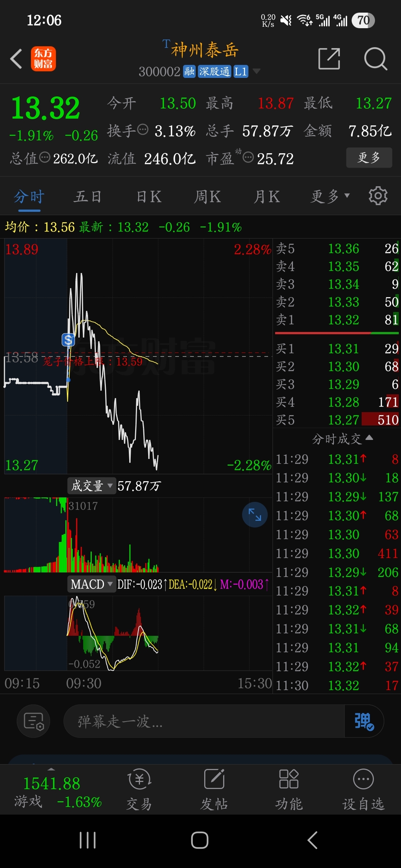This screenshot has width=401, height=868.
Task: Tap the share icon in header
Action: tap(329, 59)
